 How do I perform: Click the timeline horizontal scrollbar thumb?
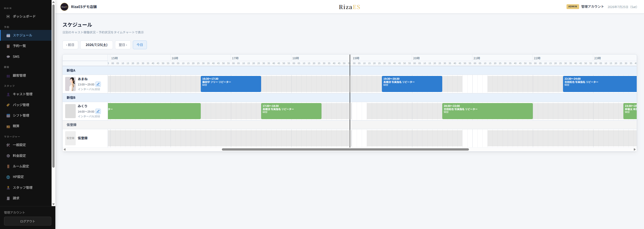point(345,149)
